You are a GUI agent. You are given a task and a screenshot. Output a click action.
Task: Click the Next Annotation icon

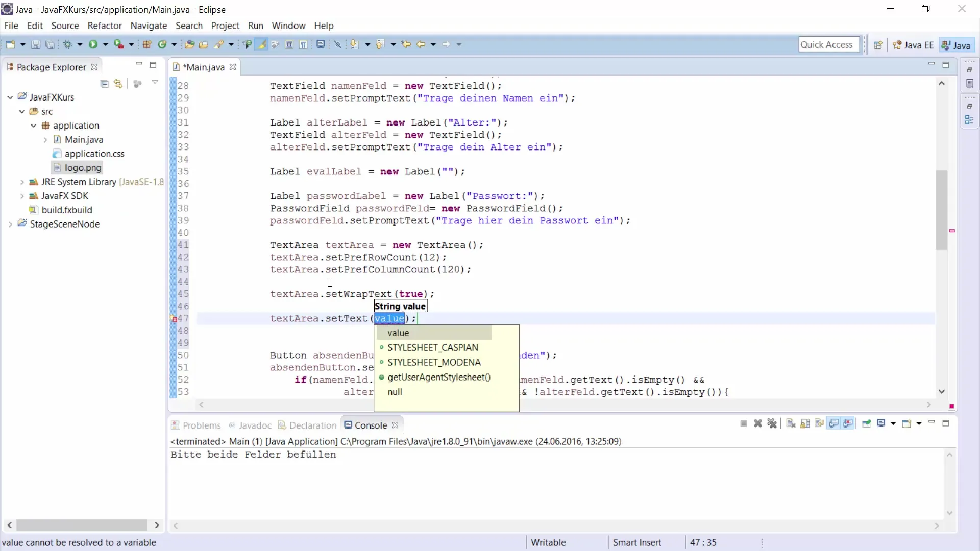point(354,44)
